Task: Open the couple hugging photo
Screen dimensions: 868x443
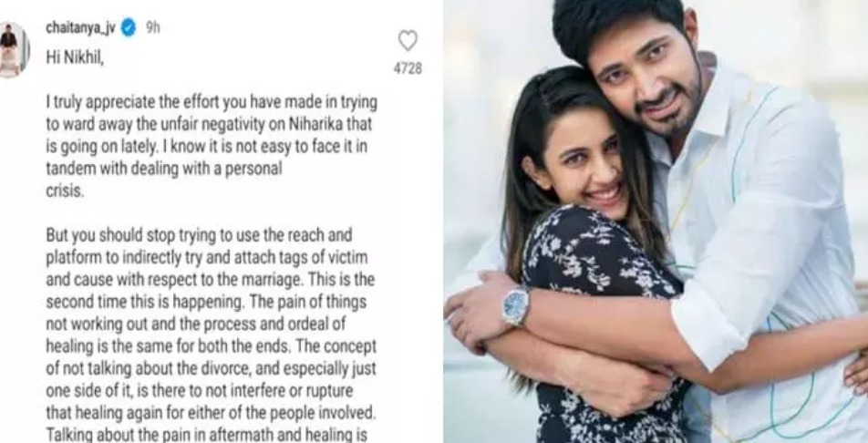Action: click(x=656, y=221)
